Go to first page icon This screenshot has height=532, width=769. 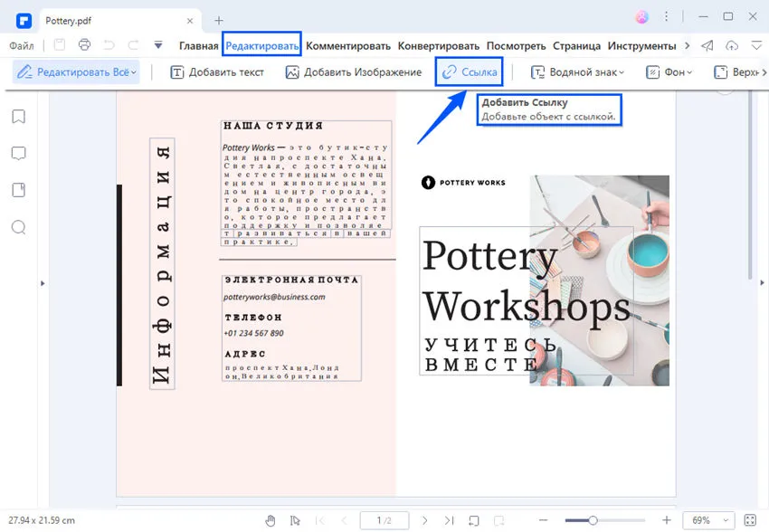[319, 520]
